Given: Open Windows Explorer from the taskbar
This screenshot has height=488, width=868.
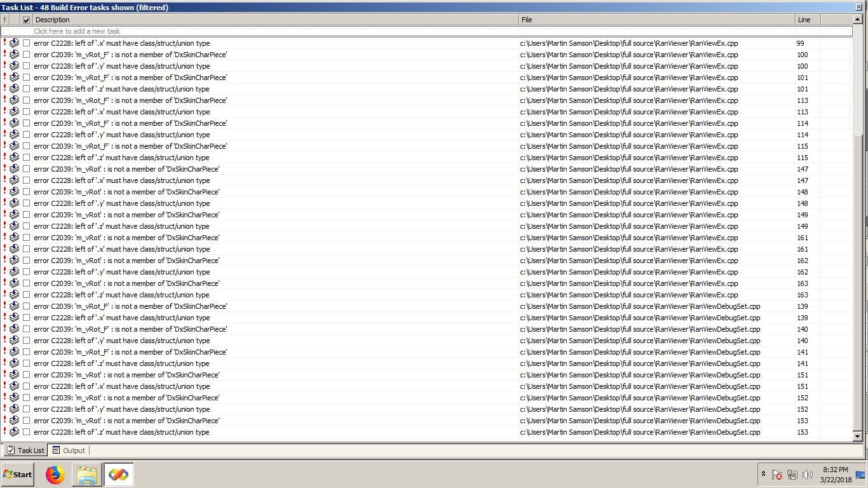Looking at the screenshot, I should (x=87, y=474).
